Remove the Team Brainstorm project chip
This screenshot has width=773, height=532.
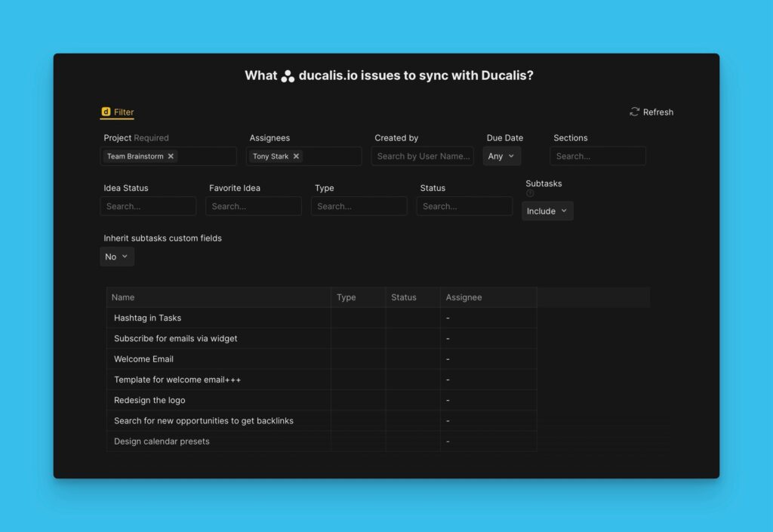[x=171, y=156]
